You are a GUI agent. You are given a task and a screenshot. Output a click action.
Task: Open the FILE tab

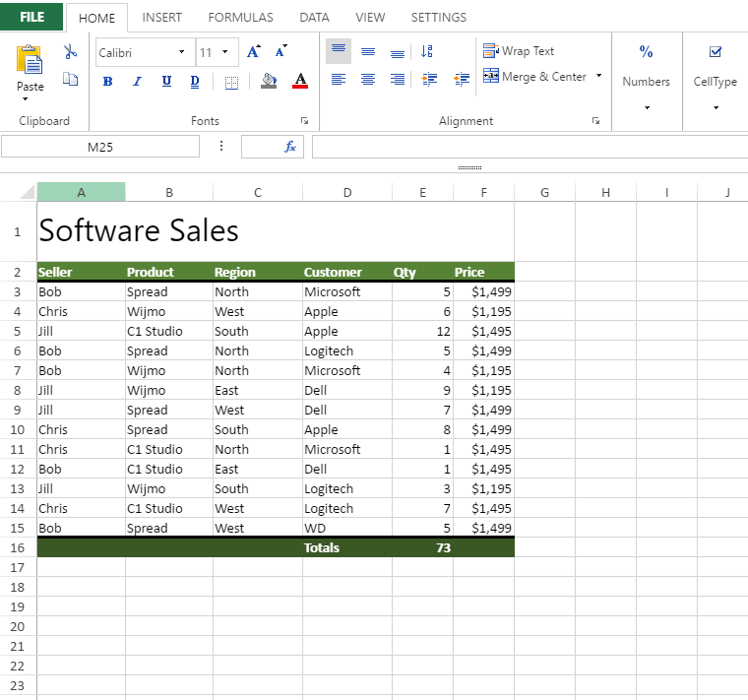31,17
